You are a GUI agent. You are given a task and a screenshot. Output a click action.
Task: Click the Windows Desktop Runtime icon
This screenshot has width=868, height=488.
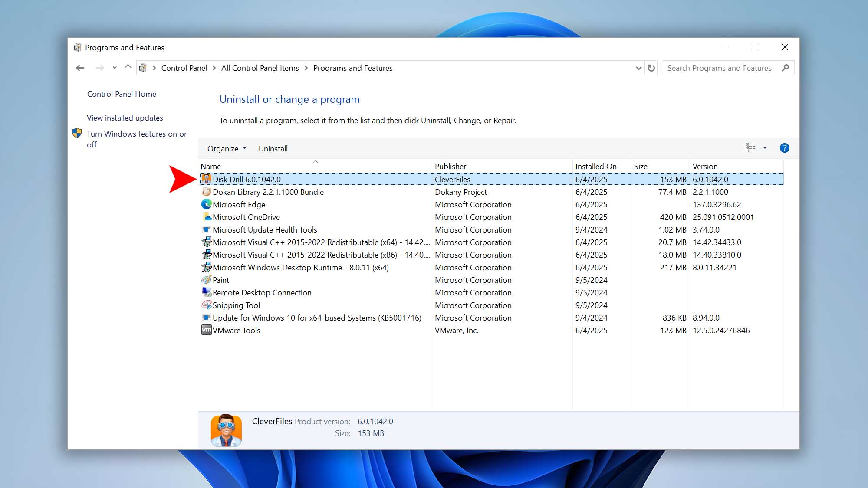click(207, 267)
